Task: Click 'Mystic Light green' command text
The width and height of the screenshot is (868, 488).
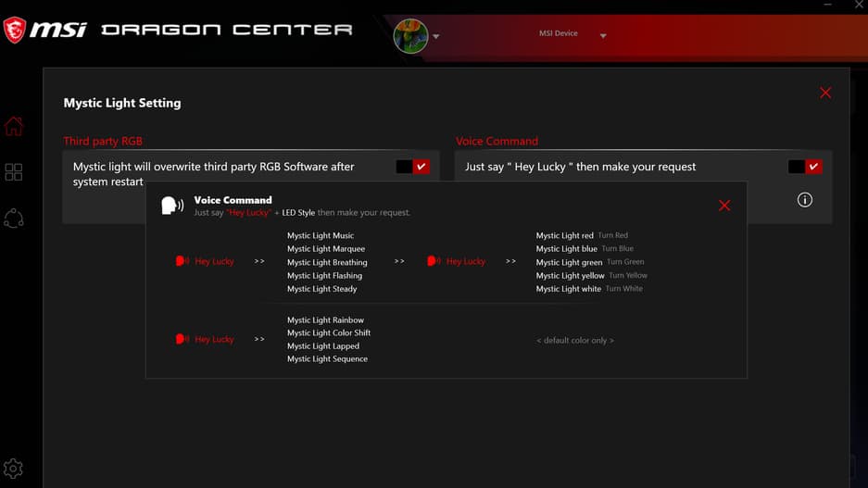Action: (569, 262)
